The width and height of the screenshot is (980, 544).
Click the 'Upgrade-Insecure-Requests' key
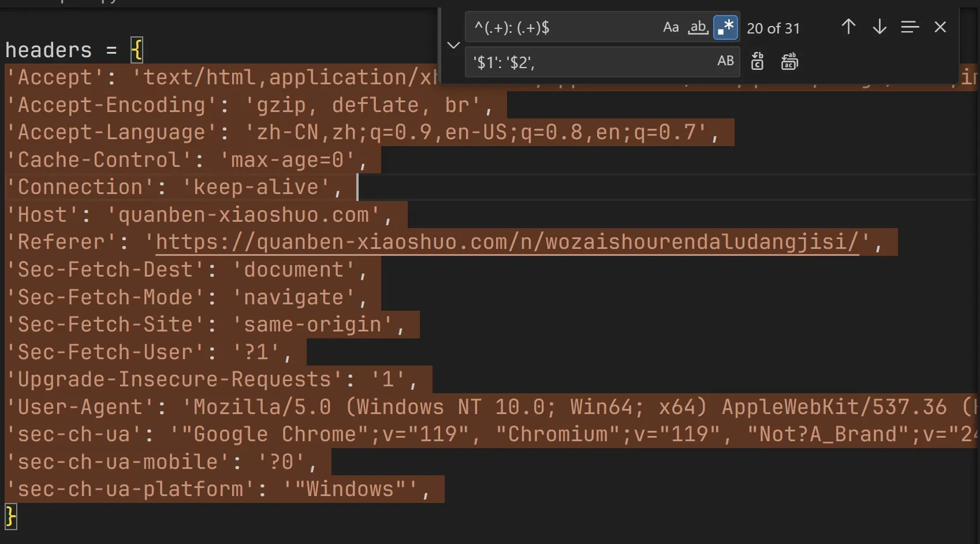click(174, 379)
